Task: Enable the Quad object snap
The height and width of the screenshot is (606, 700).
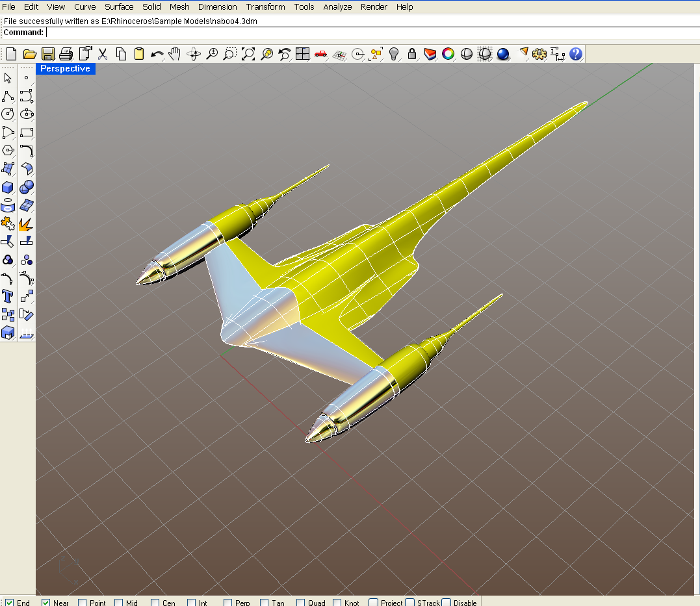Action: point(301,603)
